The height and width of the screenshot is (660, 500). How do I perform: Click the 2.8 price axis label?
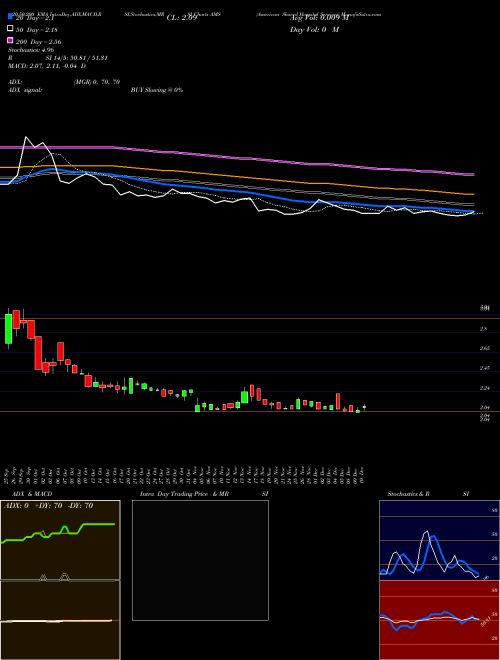[484, 329]
